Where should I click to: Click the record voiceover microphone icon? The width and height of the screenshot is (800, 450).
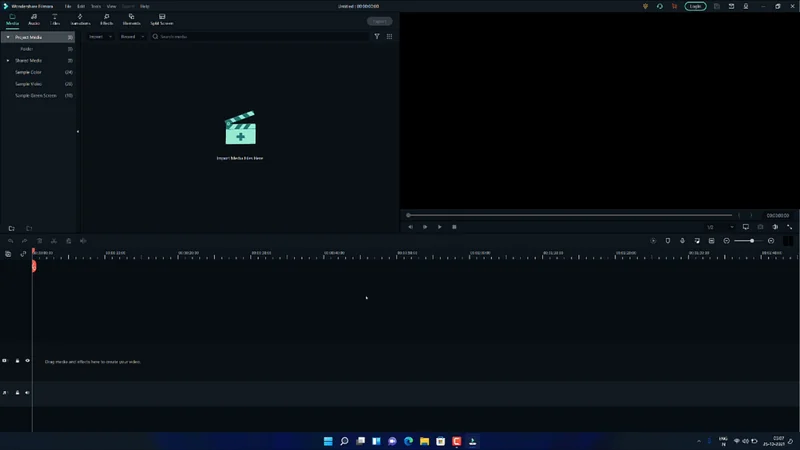click(682, 241)
